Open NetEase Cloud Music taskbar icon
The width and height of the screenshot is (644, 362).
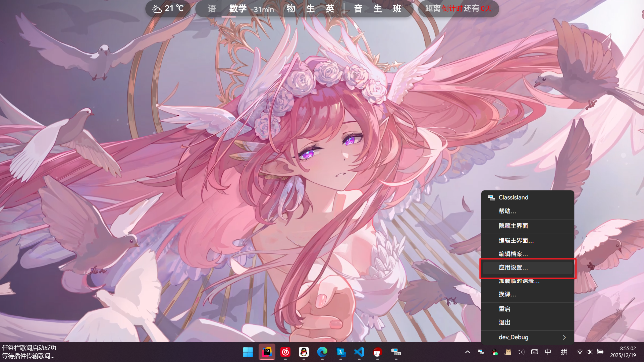pos(285,352)
